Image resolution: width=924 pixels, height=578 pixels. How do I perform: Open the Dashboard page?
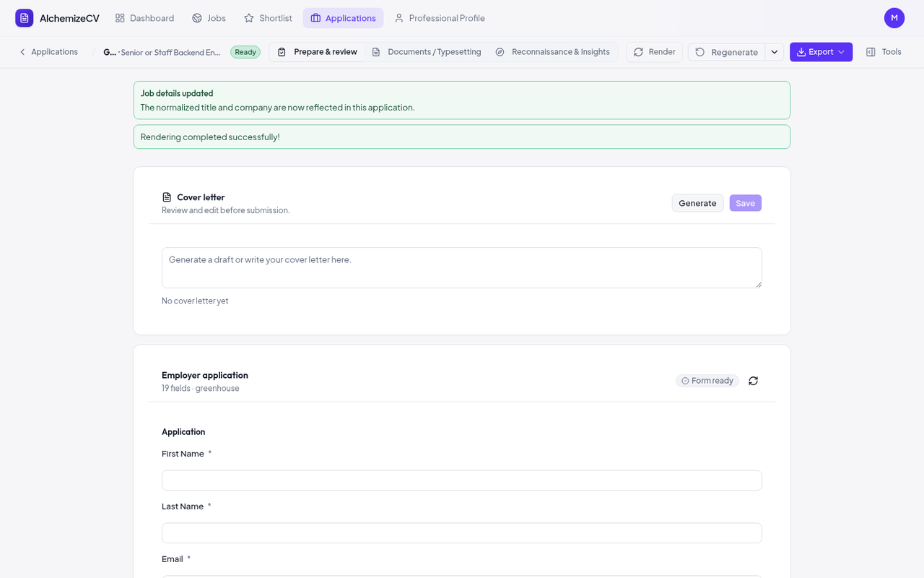click(x=144, y=18)
